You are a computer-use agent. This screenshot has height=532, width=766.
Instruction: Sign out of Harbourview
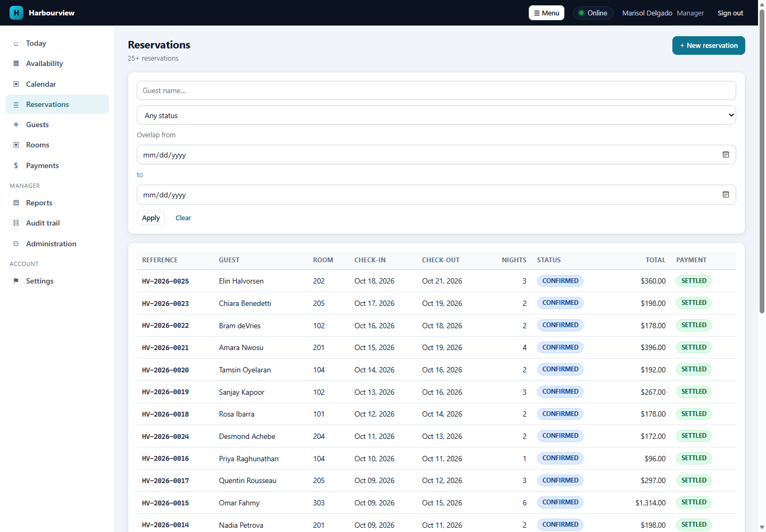[x=730, y=13]
